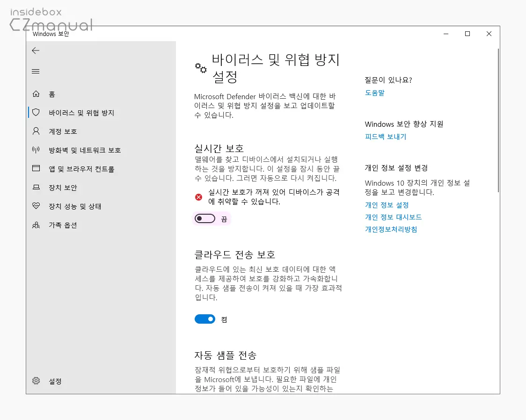The height and width of the screenshot is (420, 526).
Task: Disable the 클라우드 전송 보호 toggle
Action: [205, 319]
